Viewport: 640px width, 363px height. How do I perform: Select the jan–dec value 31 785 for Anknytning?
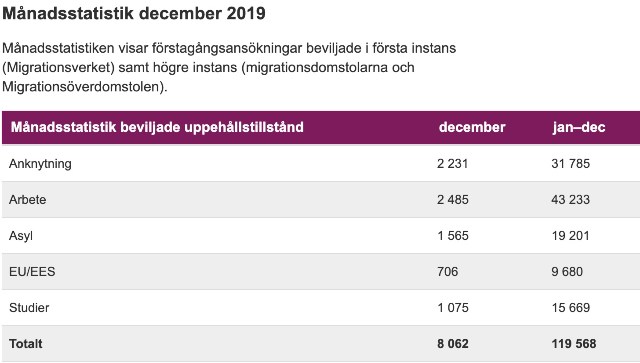(571, 164)
